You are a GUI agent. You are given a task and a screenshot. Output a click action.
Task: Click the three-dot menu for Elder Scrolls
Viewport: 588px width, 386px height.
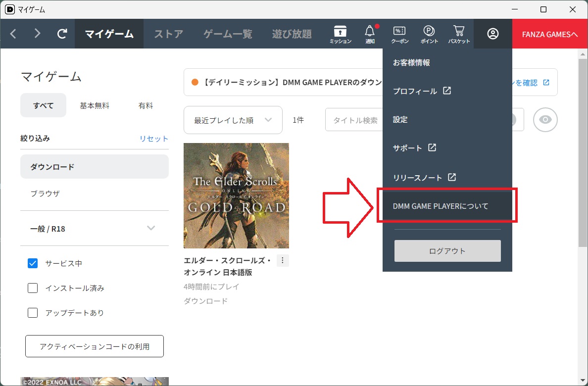click(283, 260)
